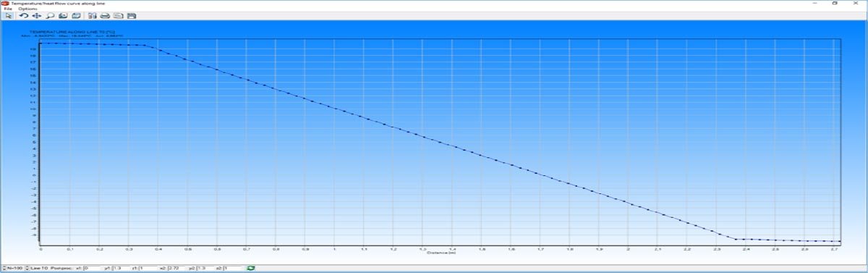868x273 pixels.
Task: Maximize the window
Action: pos(834,3)
